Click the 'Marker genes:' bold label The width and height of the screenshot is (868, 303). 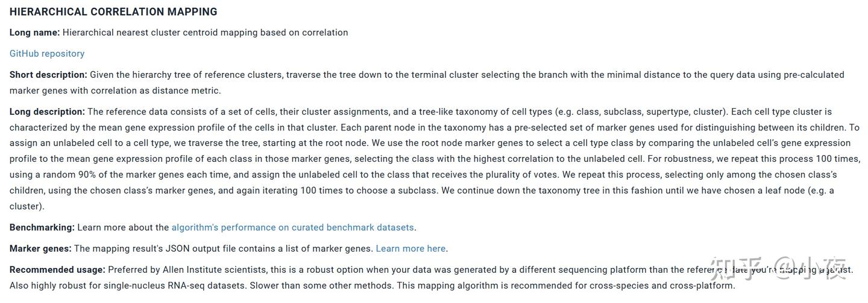coord(40,249)
